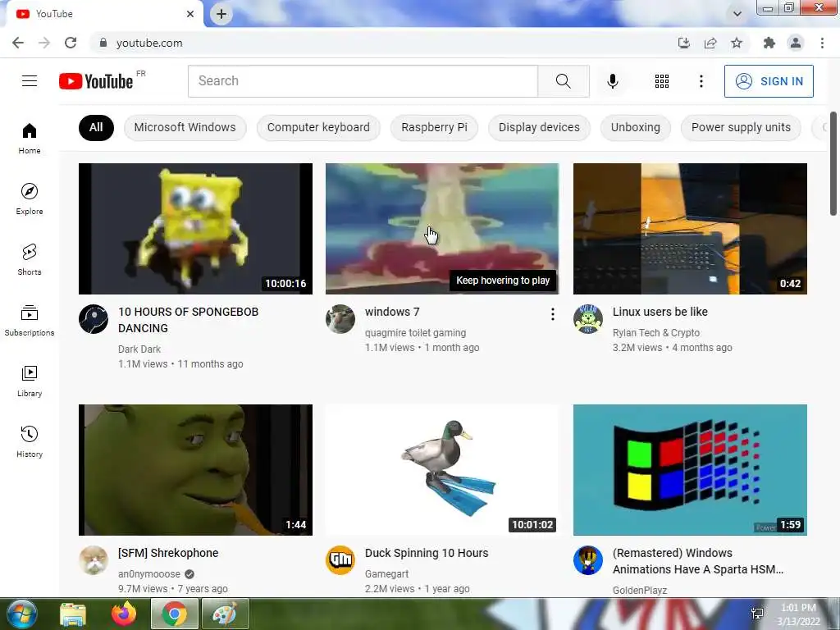Reload the page
The image size is (840, 630).
(71, 43)
